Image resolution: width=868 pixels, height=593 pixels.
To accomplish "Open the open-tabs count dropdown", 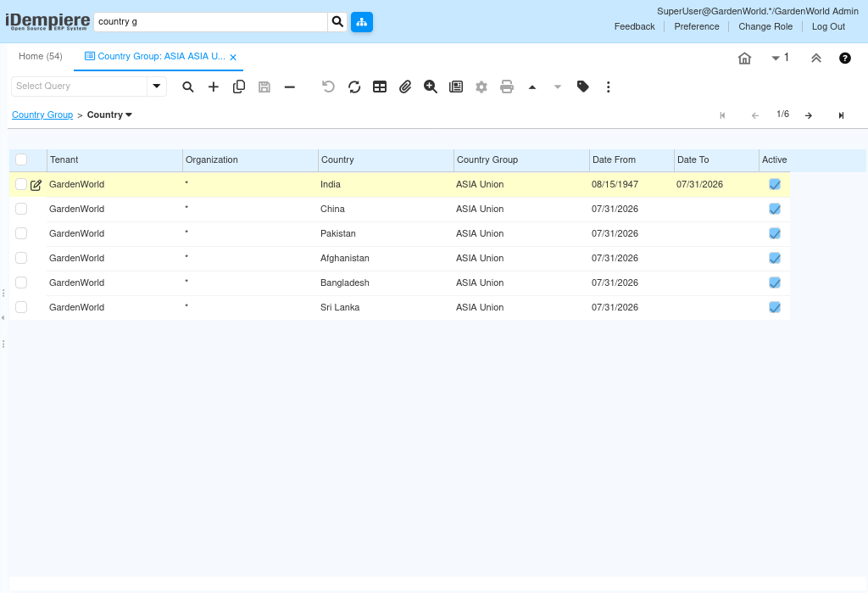I will [x=780, y=58].
